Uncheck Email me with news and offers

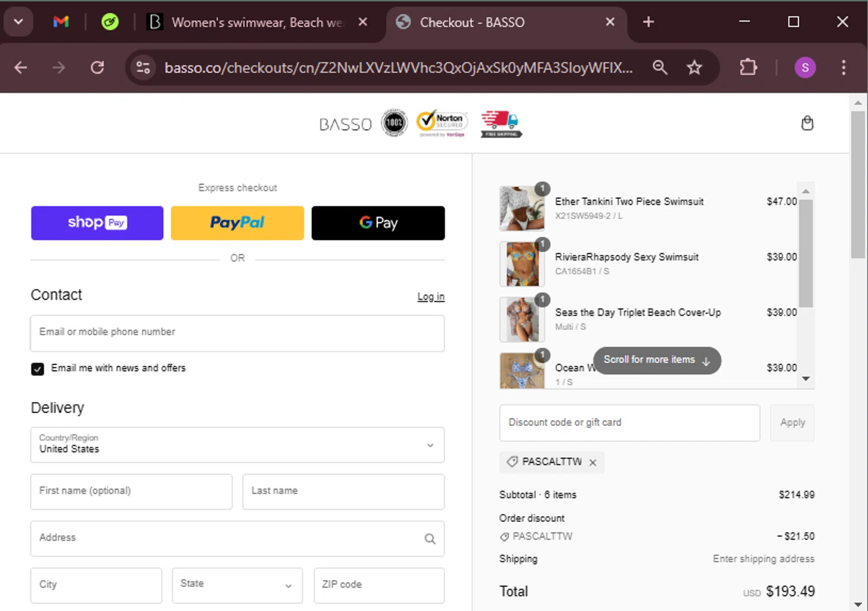pos(38,369)
